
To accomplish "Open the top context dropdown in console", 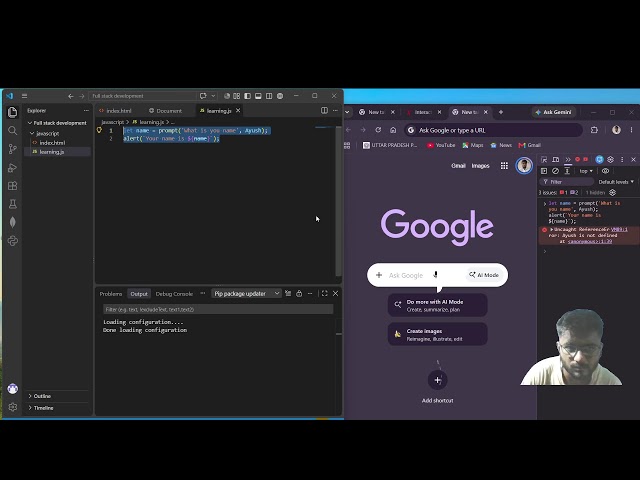I will [x=586, y=171].
